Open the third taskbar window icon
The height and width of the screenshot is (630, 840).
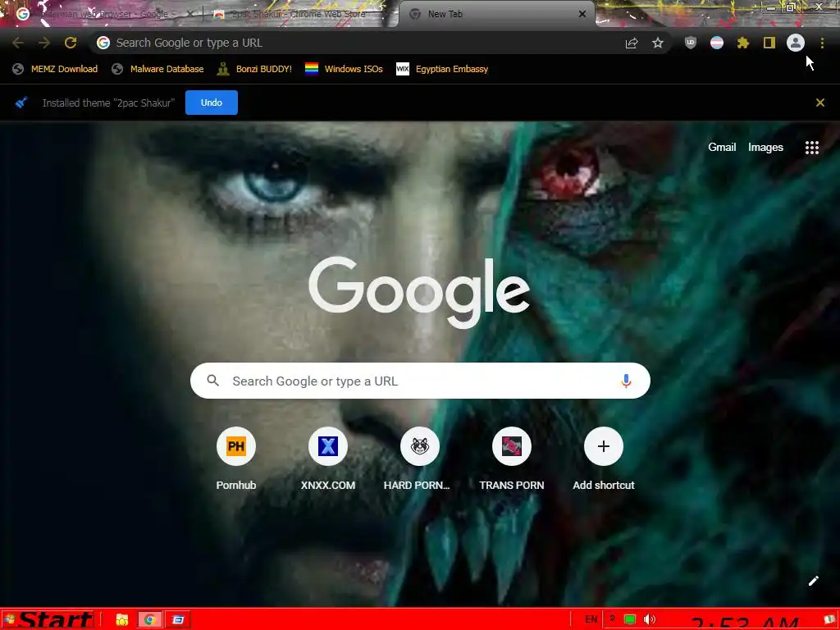coord(178,620)
